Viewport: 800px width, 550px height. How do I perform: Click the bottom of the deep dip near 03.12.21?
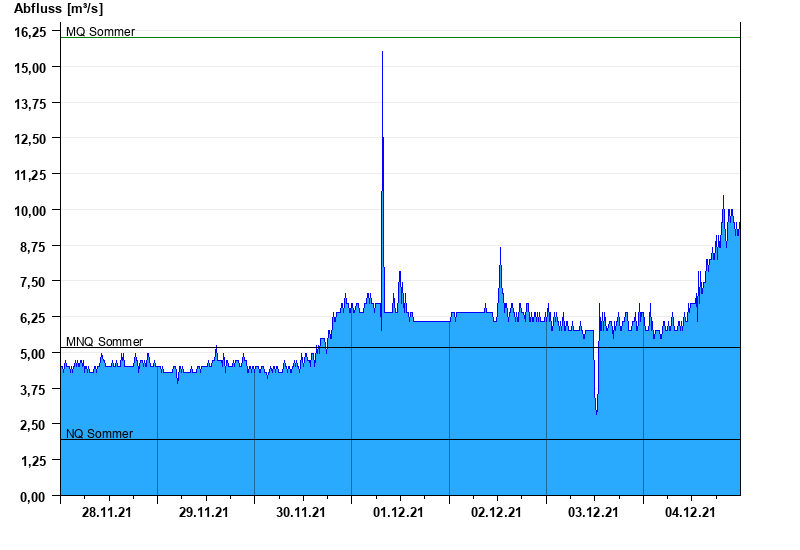(596, 413)
